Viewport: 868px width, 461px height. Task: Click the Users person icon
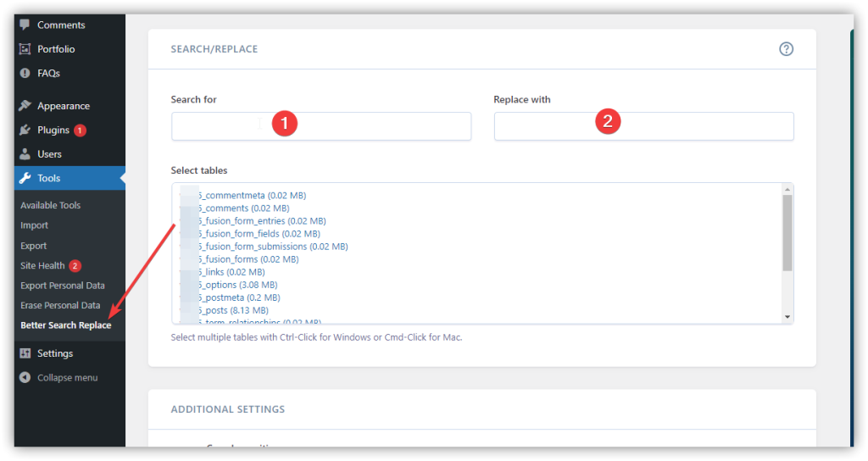click(x=25, y=154)
